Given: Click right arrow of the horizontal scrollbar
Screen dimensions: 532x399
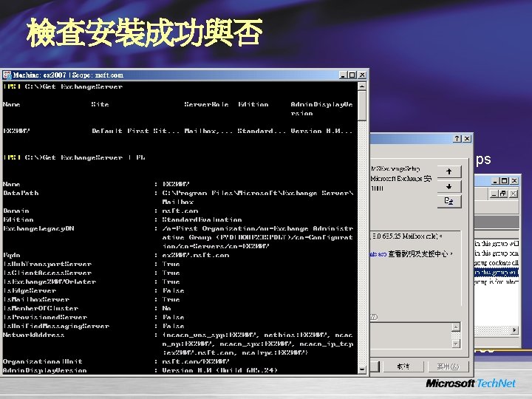Looking at the screenshot, I should 515,330.
